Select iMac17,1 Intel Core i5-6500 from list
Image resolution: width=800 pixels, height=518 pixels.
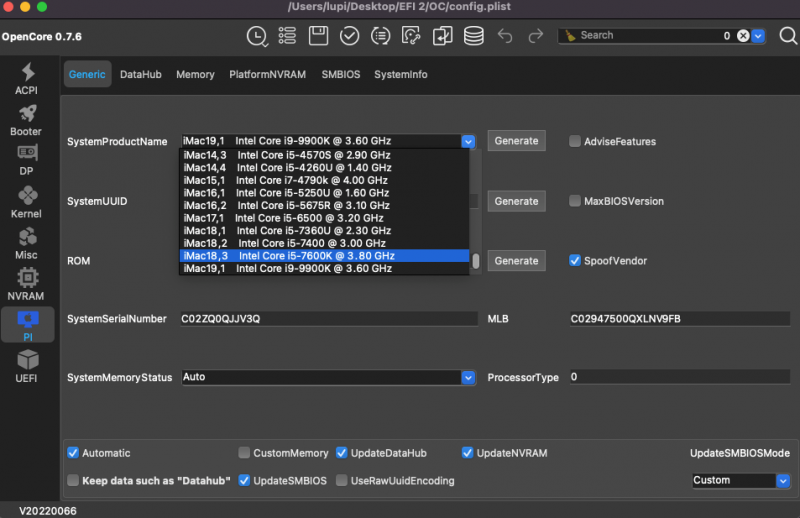click(x=283, y=217)
